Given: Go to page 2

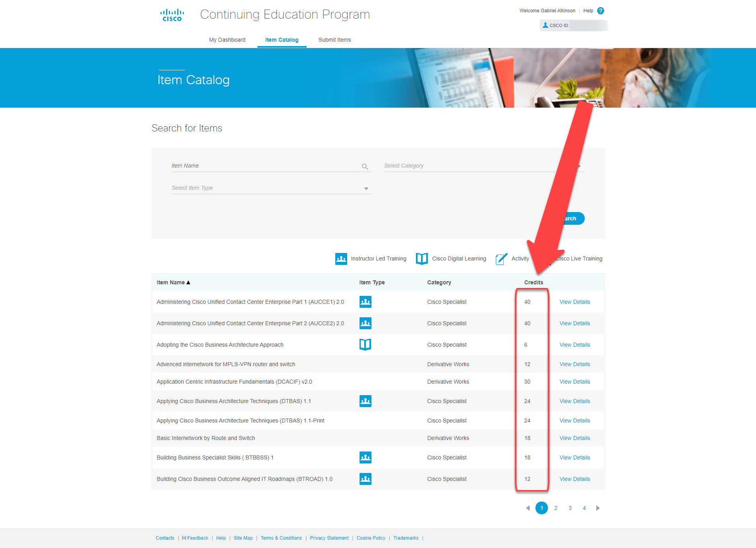Looking at the screenshot, I should (556, 508).
